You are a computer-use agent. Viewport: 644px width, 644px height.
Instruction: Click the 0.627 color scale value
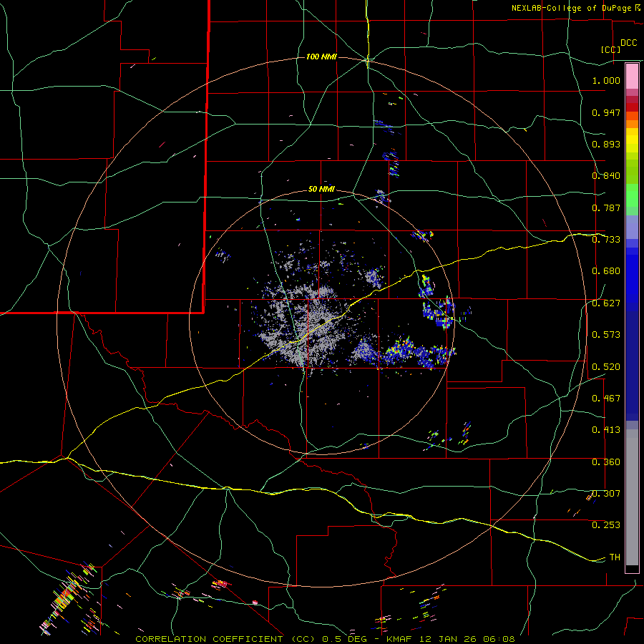coord(606,303)
